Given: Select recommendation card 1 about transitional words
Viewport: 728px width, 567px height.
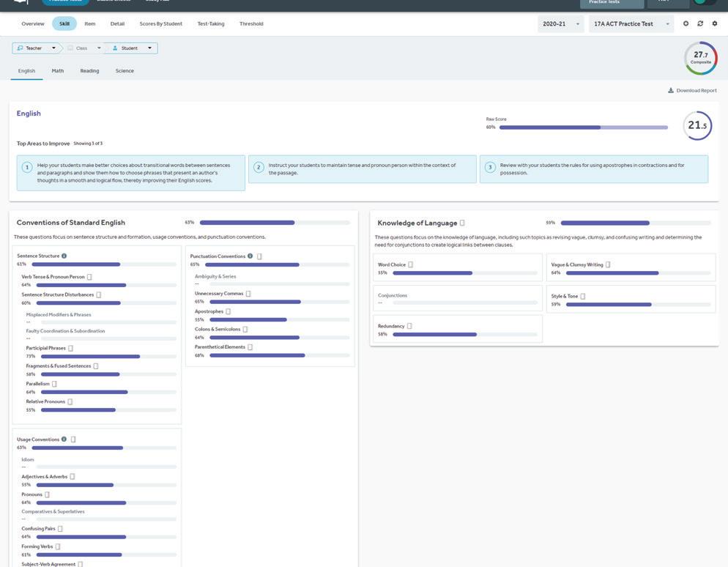Looking at the screenshot, I should (x=131, y=173).
